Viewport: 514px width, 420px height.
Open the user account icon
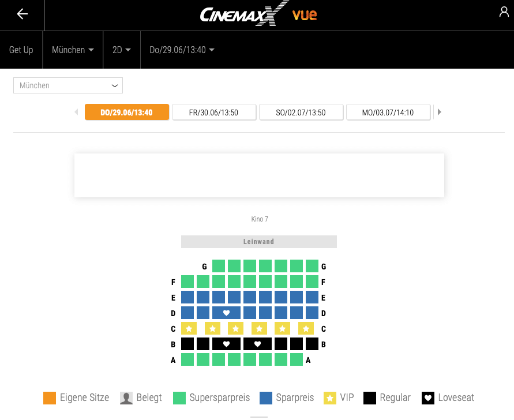click(x=504, y=12)
